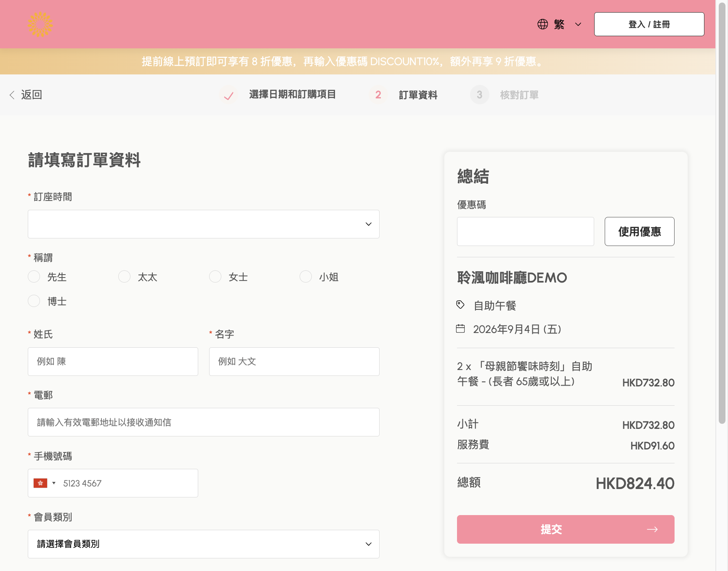
Task: Click the 優惠碼 promo code input
Action: pyautogui.click(x=526, y=232)
